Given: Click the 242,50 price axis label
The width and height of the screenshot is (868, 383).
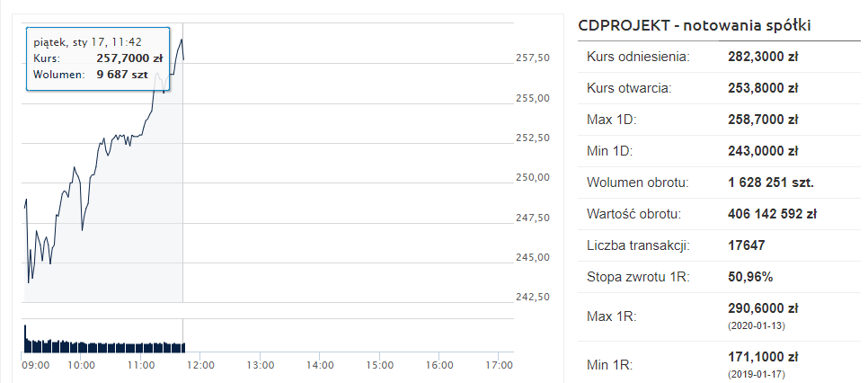Looking at the screenshot, I should click(x=533, y=297).
